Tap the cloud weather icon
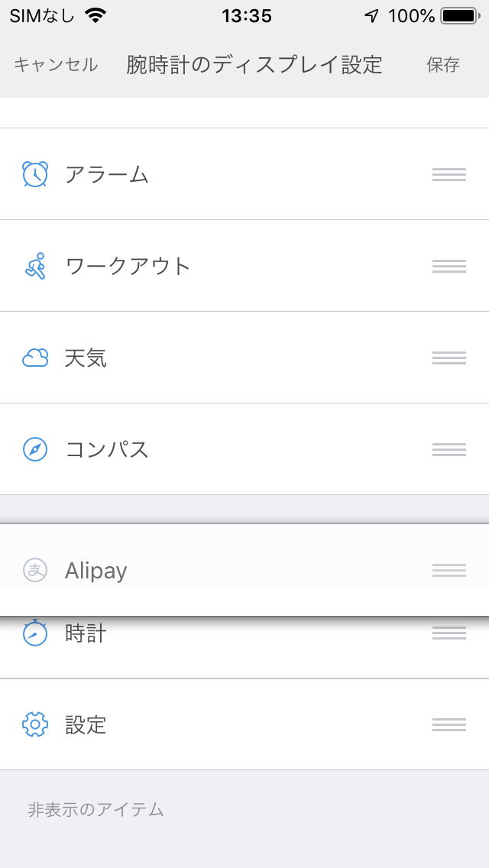 point(35,358)
